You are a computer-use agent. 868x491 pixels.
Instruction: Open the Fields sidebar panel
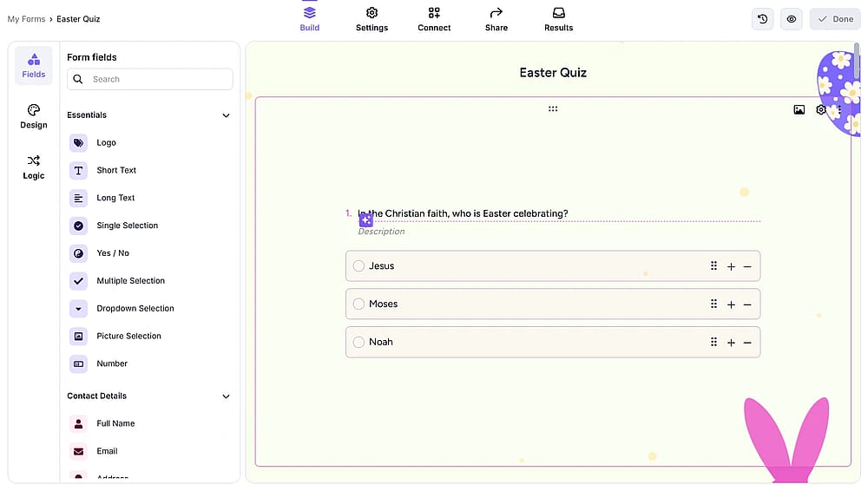(33, 66)
